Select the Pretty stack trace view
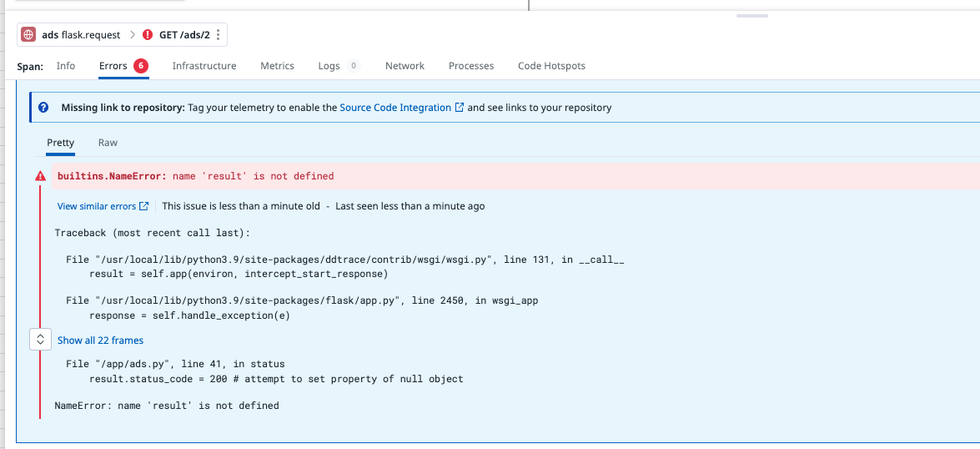Image resolution: width=980 pixels, height=449 pixels. 61,143
